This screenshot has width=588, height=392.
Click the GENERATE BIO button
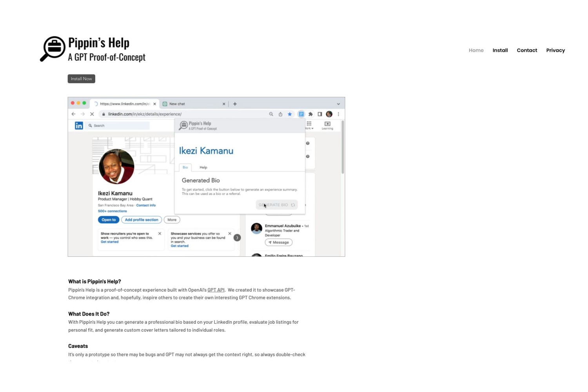coord(276,205)
